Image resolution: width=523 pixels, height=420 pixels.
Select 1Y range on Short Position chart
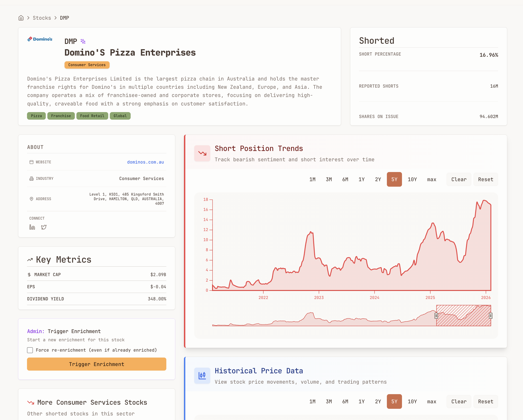[361, 179]
